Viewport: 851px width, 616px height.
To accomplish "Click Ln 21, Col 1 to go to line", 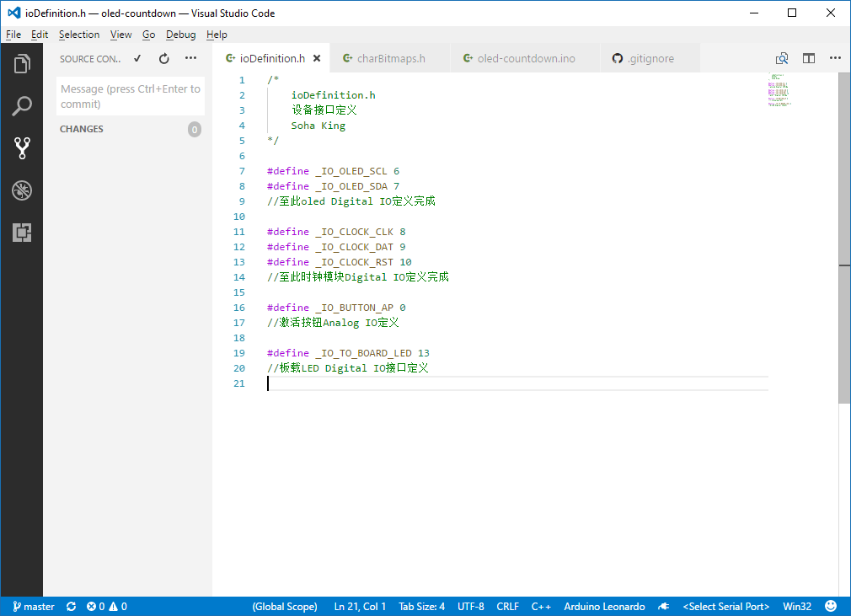I will [x=360, y=606].
